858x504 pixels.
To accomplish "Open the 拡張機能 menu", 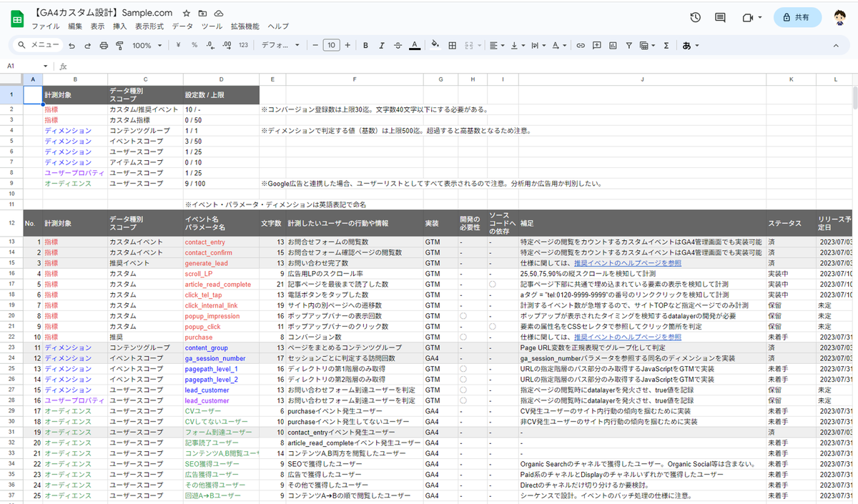I will [x=245, y=26].
